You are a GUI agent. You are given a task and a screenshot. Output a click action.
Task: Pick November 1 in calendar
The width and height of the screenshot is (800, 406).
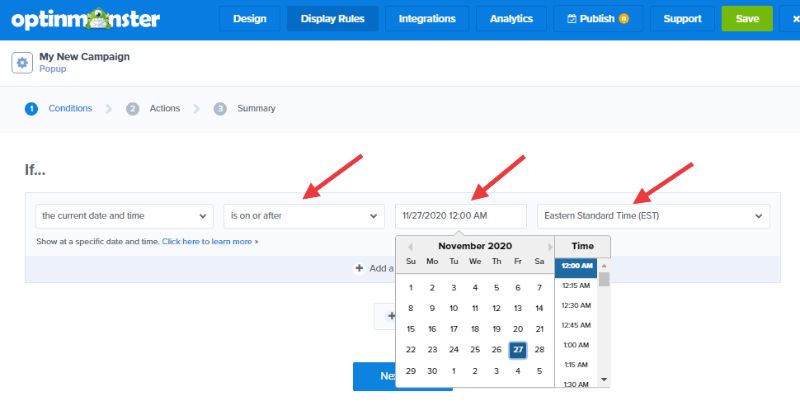(x=411, y=288)
